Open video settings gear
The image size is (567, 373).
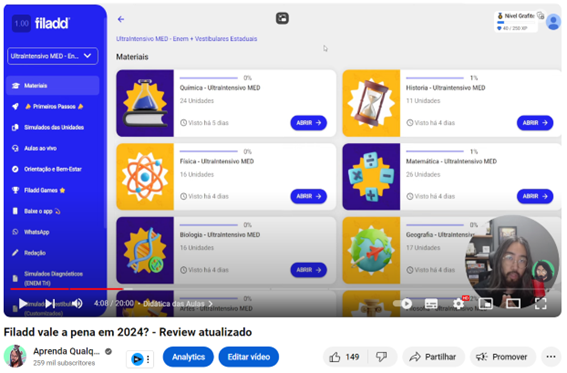click(459, 304)
